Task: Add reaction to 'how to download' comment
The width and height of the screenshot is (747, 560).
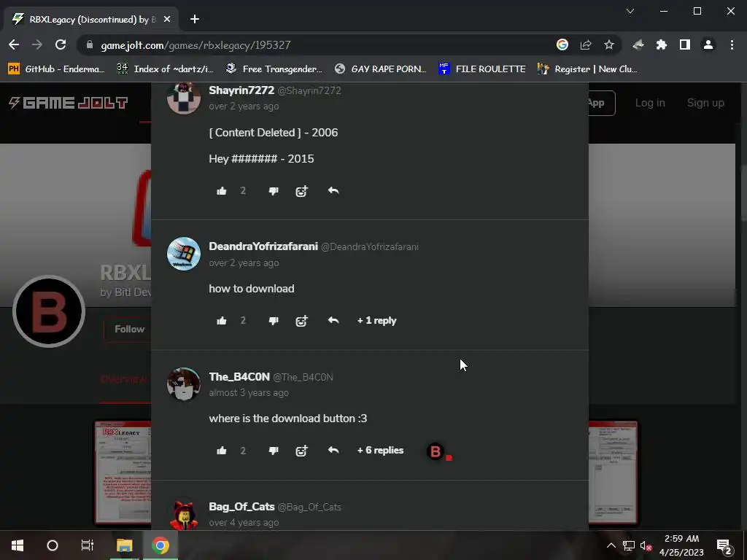Action: point(301,321)
